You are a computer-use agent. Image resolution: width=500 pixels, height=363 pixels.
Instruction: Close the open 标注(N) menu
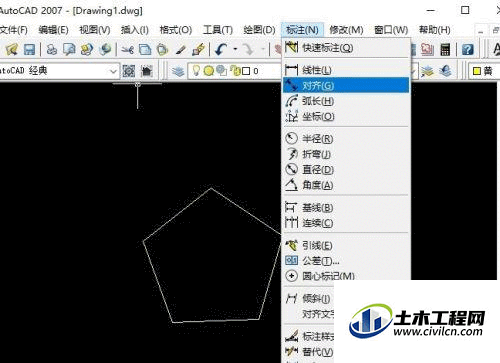tap(302, 30)
